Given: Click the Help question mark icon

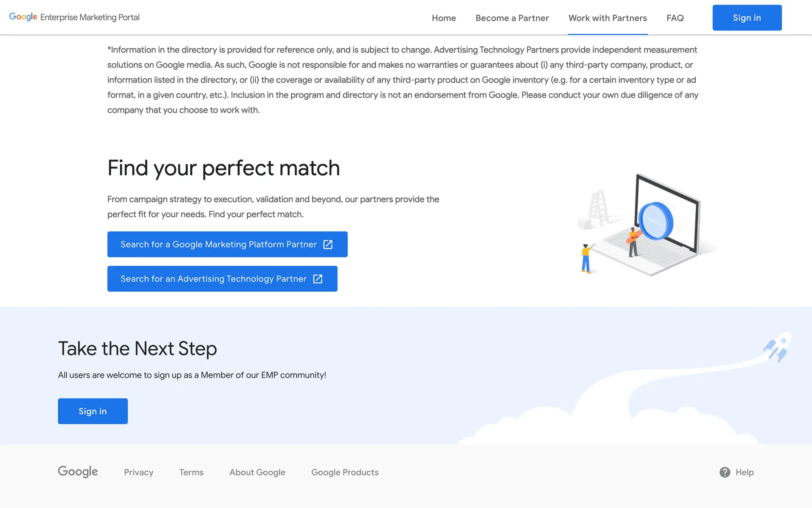Looking at the screenshot, I should [724, 472].
